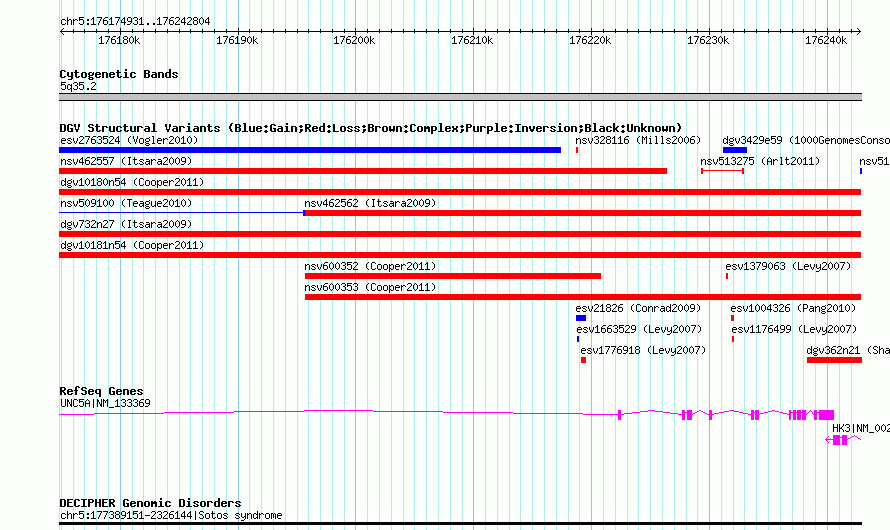Click the chr5:176174931..176242804 range label
The width and height of the screenshot is (890, 530).
tap(135, 21)
